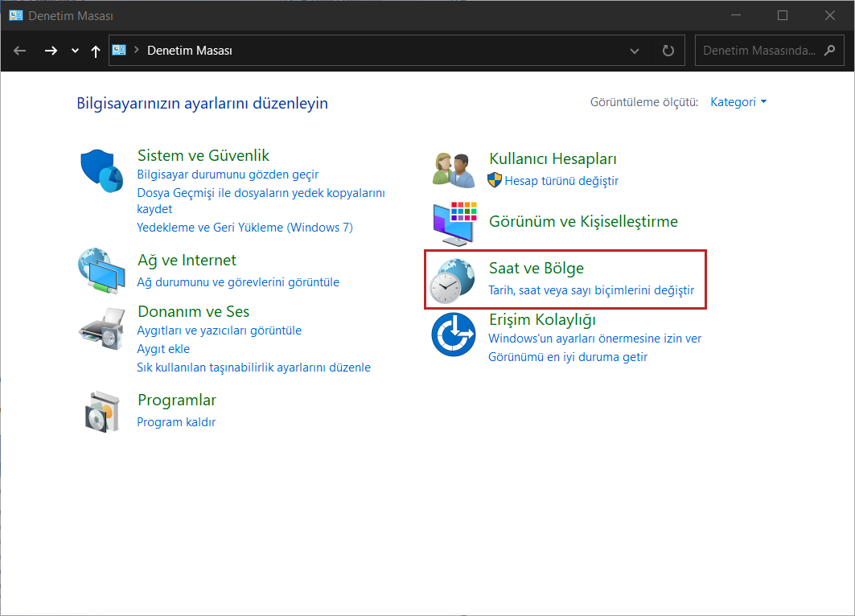The image size is (855, 616).
Task: Open the Program kaldır link
Action: tap(176, 422)
